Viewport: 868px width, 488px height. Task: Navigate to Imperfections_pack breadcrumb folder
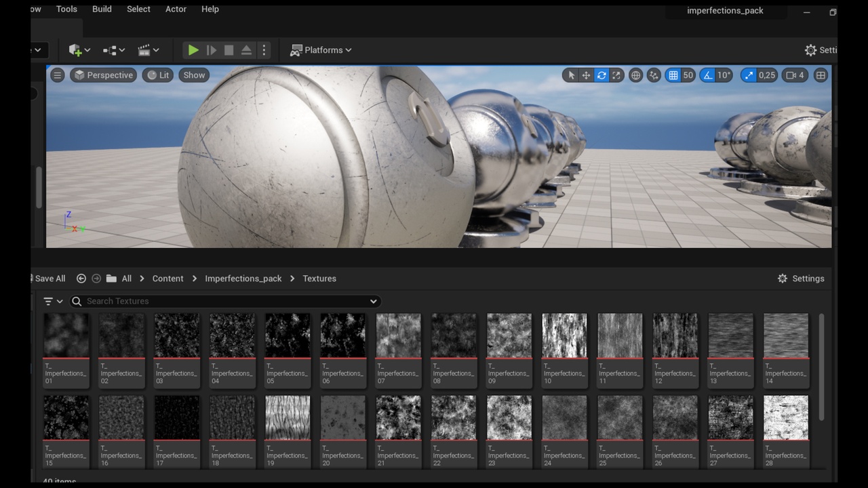click(243, 279)
